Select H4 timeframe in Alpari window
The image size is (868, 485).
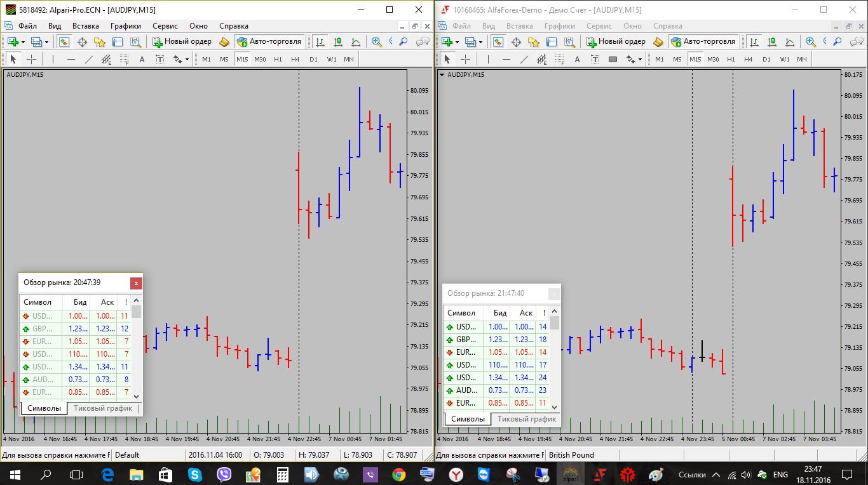pos(295,59)
